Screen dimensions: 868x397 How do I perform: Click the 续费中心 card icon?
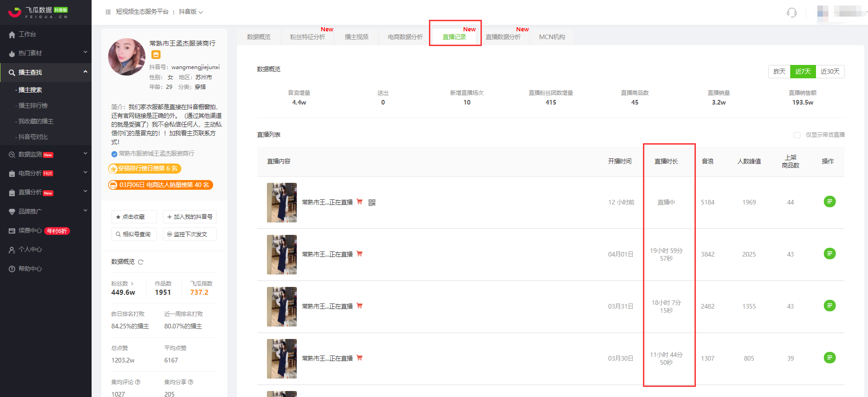(x=12, y=231)
